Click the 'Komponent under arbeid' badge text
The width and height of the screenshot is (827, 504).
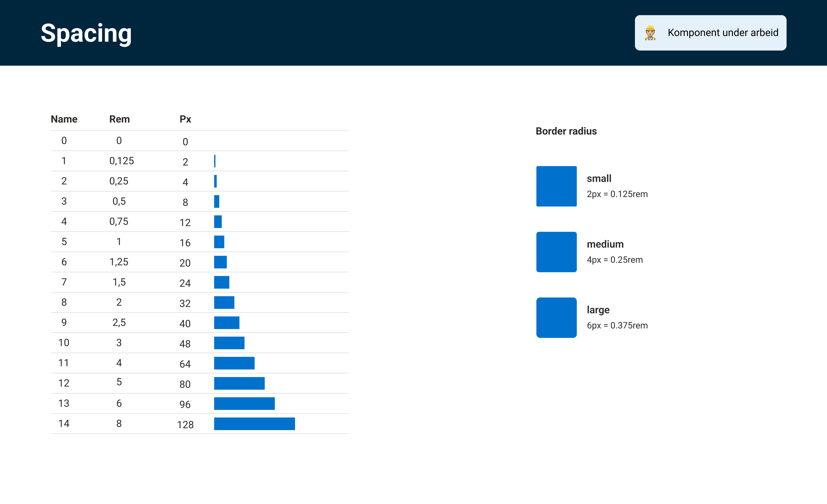pyautogui.click(x=723, y=33)
